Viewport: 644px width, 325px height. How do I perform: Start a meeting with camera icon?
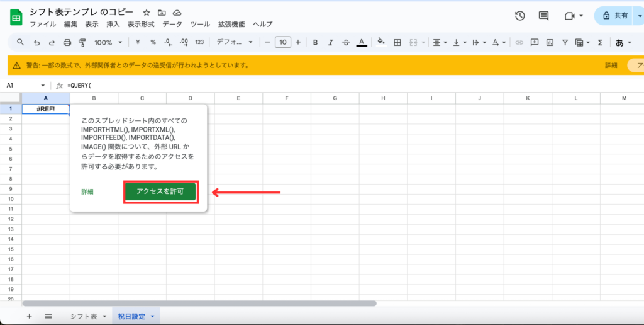570,16
